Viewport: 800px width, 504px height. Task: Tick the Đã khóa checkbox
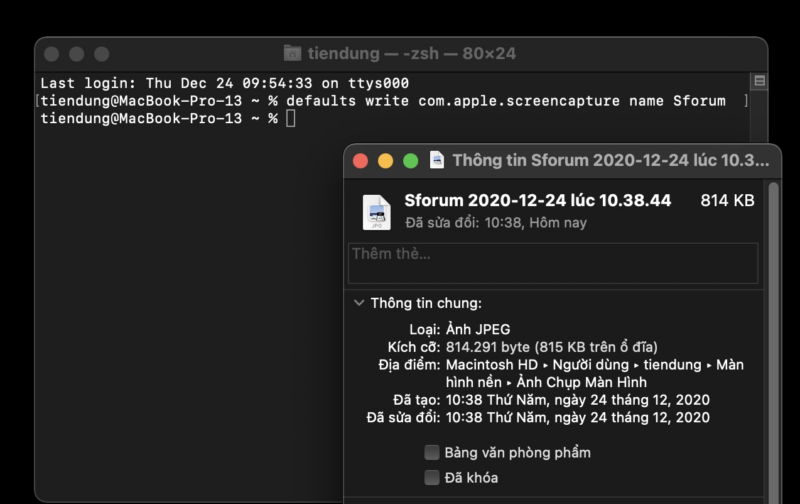click(x=432, y=478)
